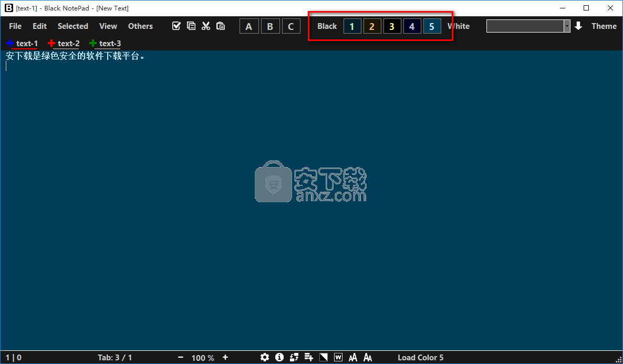Screen dimensions: 623x364
Task: Click the Black NotePad app logo icon
Action: coord(9,8)
